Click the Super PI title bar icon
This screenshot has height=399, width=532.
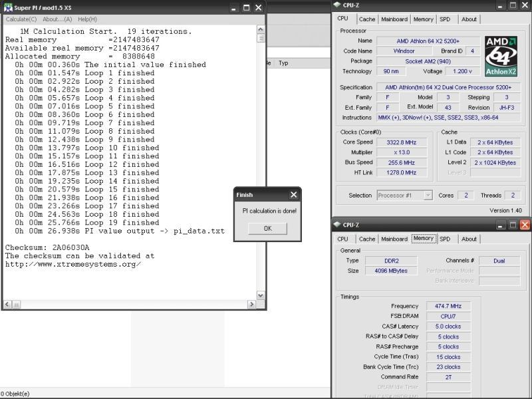pyautogui.click(x=8, y=7)
